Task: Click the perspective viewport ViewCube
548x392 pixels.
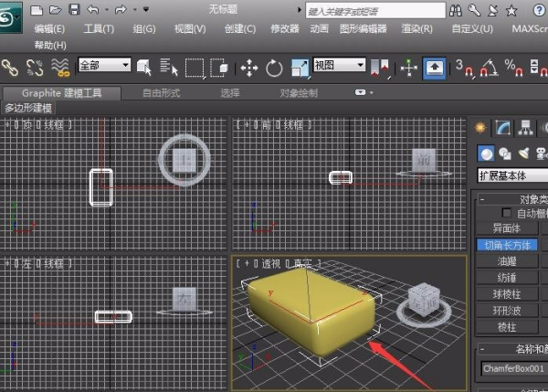Action: click(x=424, y=301)
